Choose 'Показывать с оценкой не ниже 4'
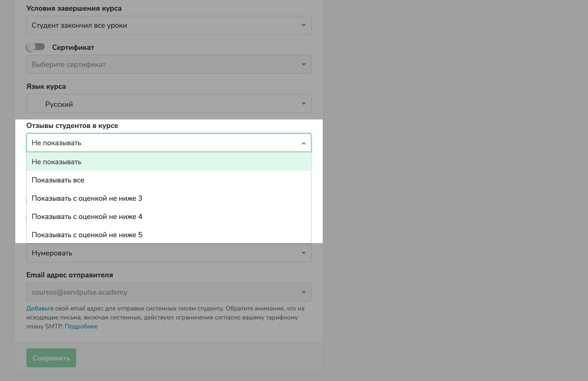Viewport: 588px width, 381px height. pyautogui.click(x=168, y=217)
